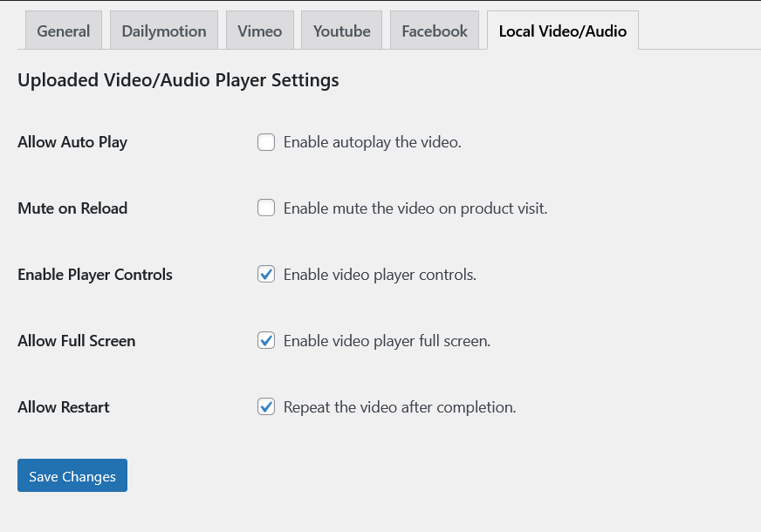Enable the Allow Auto Play checkbox

point(266,142)
